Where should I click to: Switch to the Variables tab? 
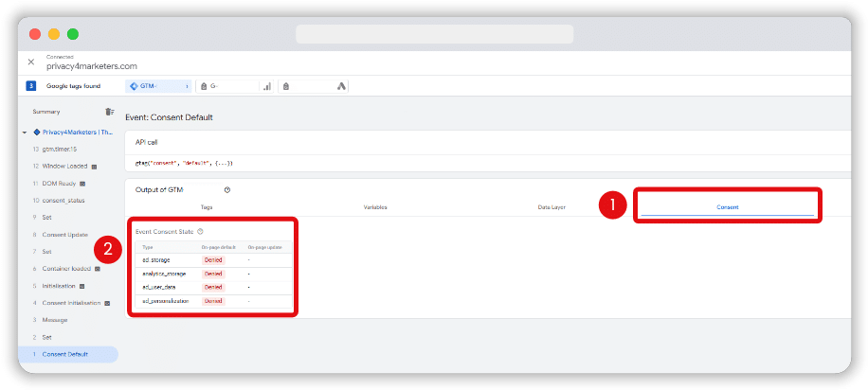374,207
